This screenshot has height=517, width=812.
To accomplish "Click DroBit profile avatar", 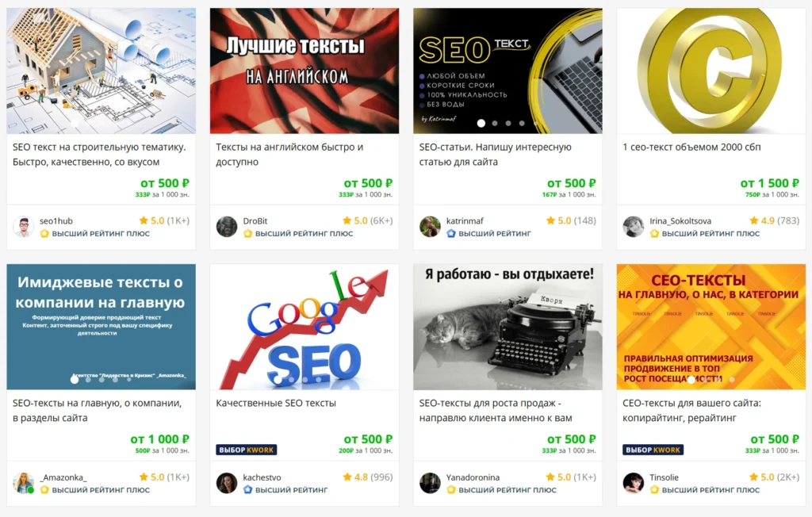I will (226, 227).
